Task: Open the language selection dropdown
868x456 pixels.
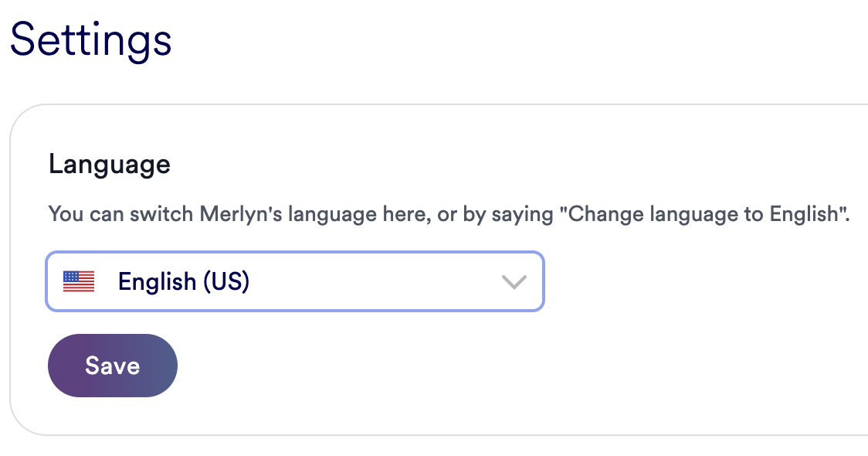Action: point(295,282)
